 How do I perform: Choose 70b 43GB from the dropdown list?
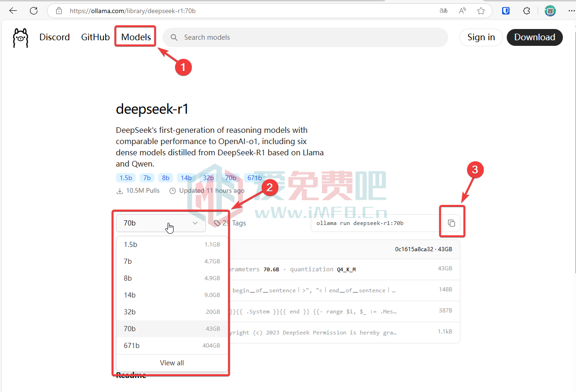point(172,329)
